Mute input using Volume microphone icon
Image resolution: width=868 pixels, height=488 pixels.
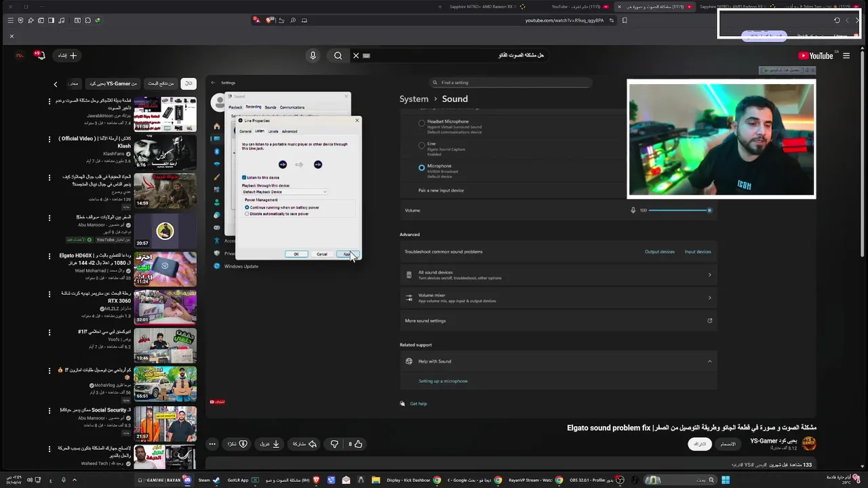pos(633,210)
